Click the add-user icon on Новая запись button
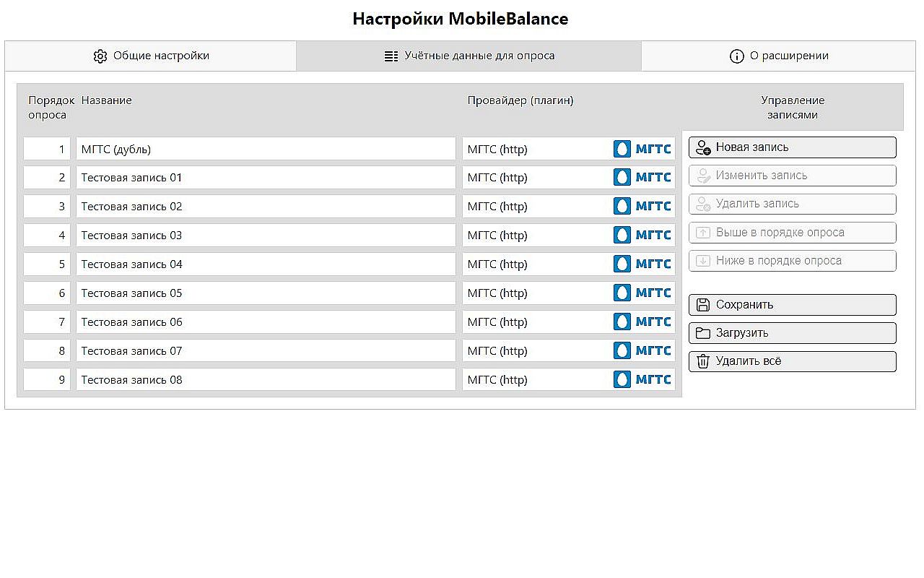Screen dimensions: 924x578 click(703, 147)
